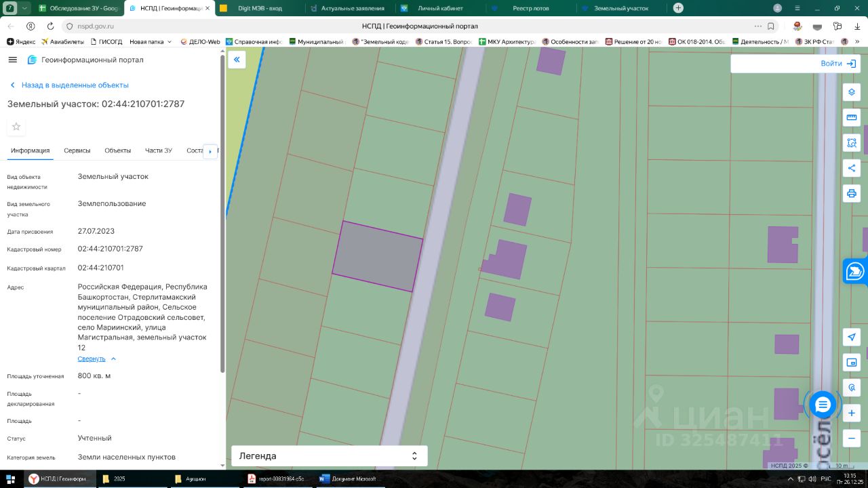Select the highlighted gray parcel on map
This screenshot has width=868, height=488.
point(377,256)
